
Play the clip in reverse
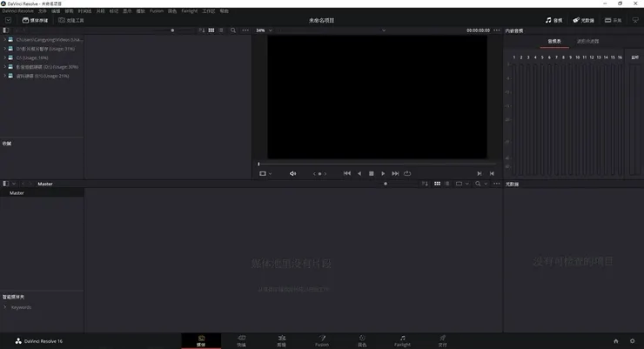pos(359,174)
